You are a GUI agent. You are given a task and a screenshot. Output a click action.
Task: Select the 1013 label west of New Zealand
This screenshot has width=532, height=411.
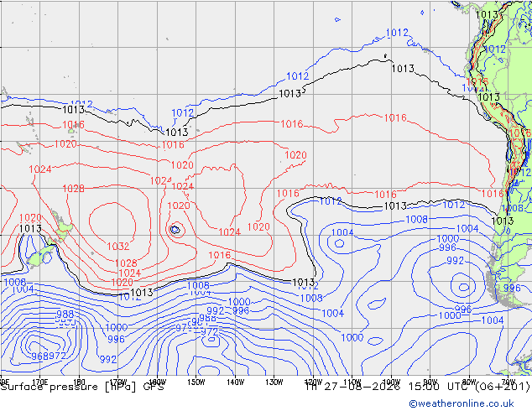point(30,228)
